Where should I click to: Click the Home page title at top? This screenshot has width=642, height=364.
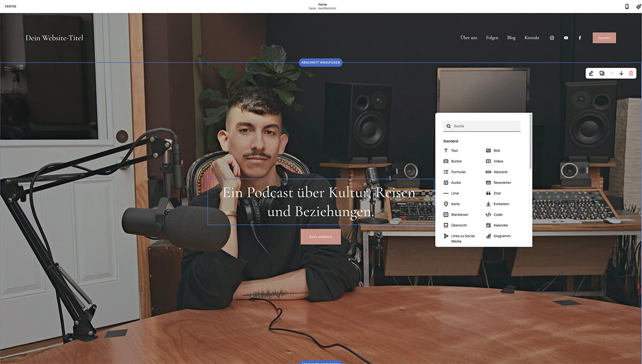(x=322, y=4)
